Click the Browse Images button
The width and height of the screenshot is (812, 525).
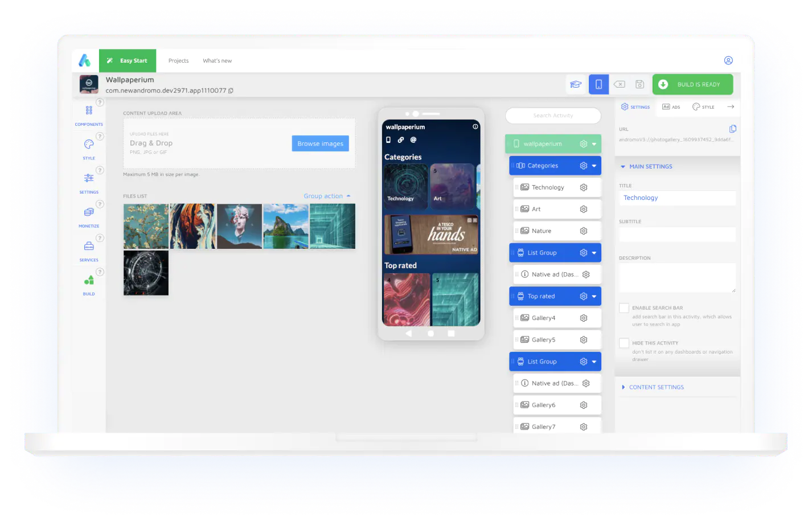pyautogui.click(x=320, y=143)
